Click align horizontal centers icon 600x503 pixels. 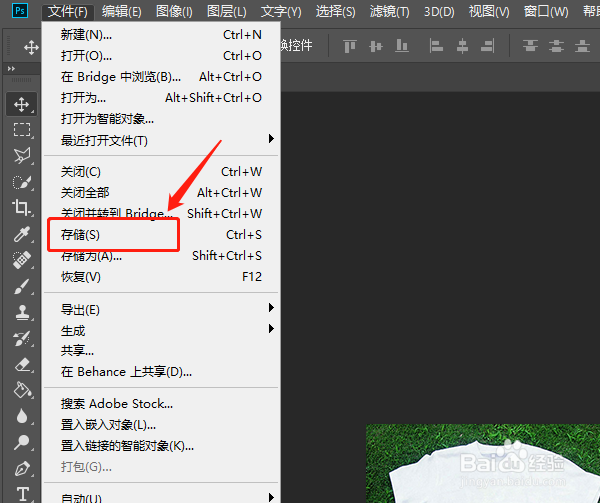tap(462, 46)
